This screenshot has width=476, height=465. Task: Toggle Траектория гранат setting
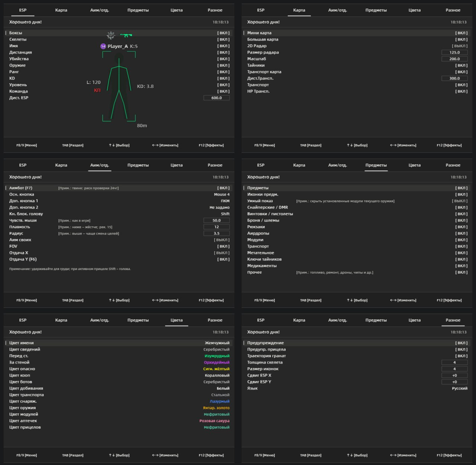point(461,356)
